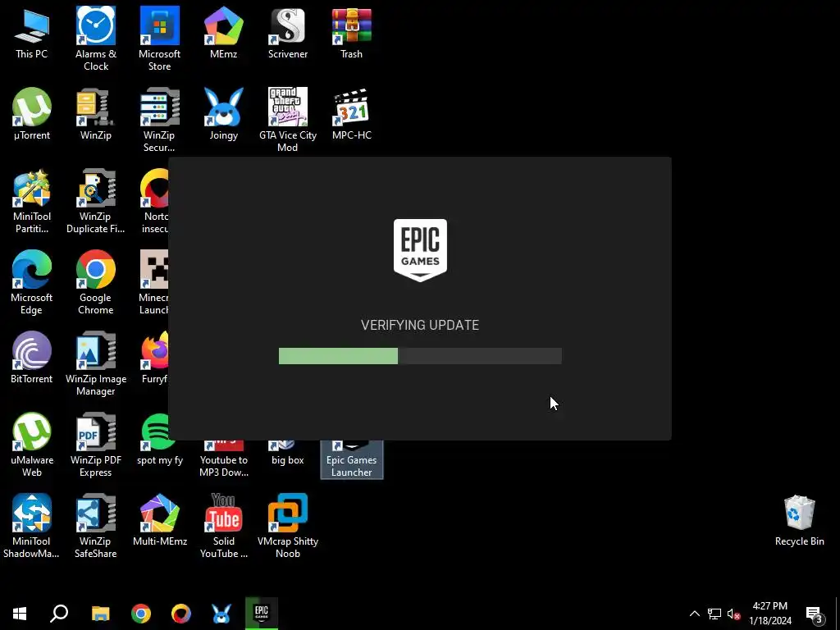Open Norton from the taskbar
This screenshot has height=630, width=840.
[x=181, y=614]
